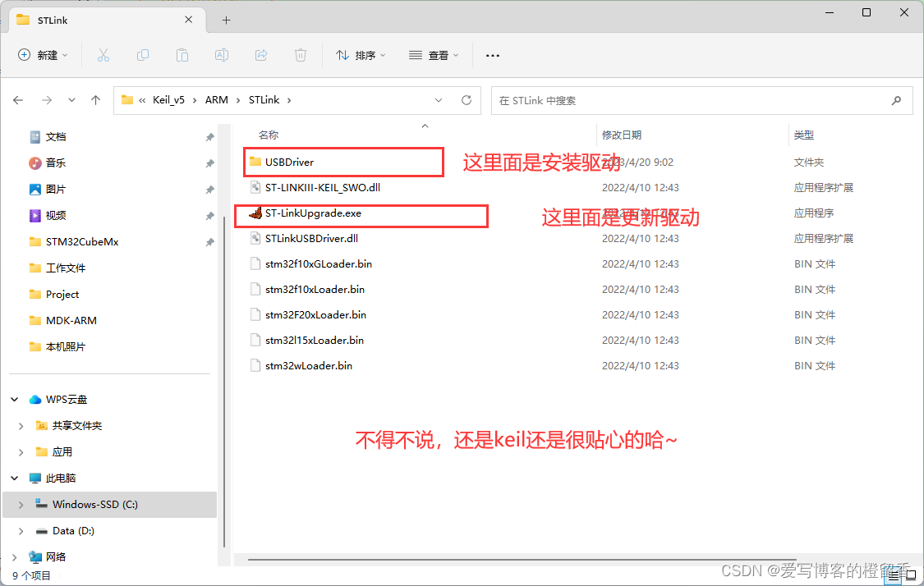Click Keil_v5 in the breadcrumb path
Screen dimensions: 924x586
(x=168, y=100)
